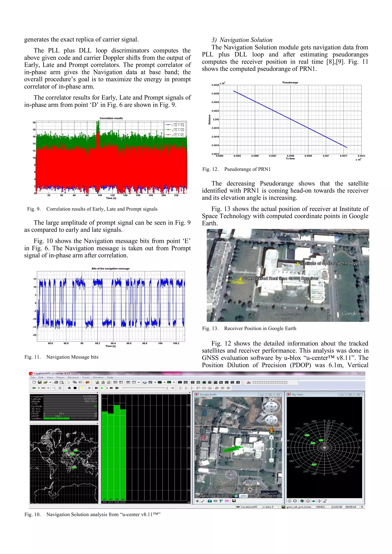Viewport: 392px width, 554px height.
Task: Click the Street View pegman icon
Action: pyautogui.click(x=272, y=430)
